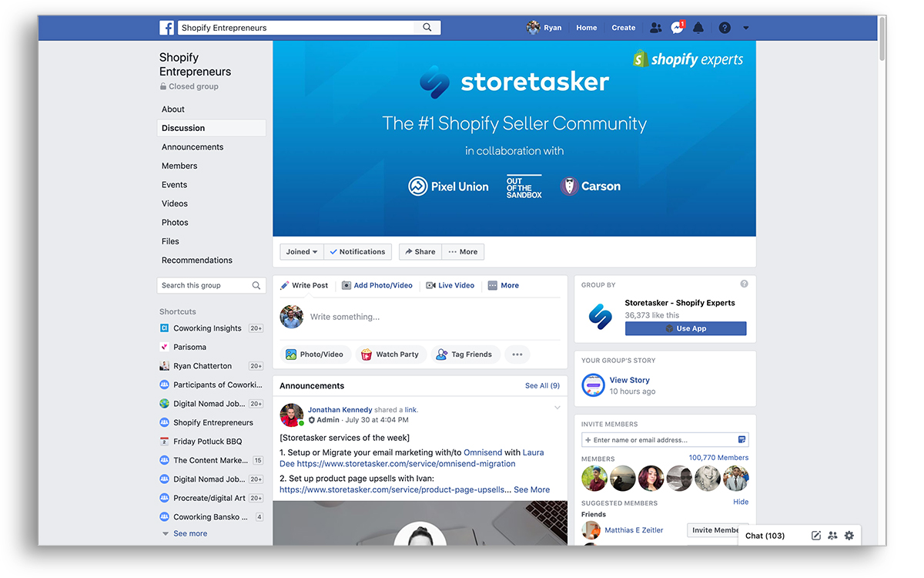924x578 pixels.
Task: Open the notifications bell icon
Action: click(x=698, y=28)
